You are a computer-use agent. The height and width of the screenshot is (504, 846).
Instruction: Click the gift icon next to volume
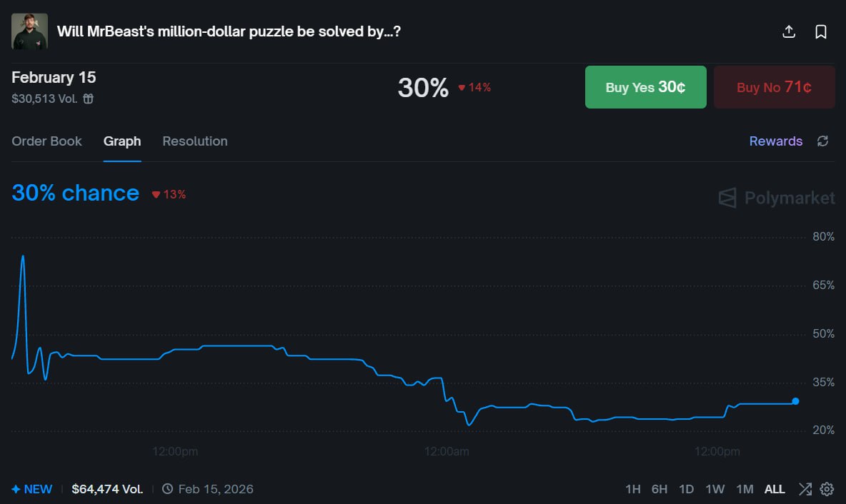point(89,99)
